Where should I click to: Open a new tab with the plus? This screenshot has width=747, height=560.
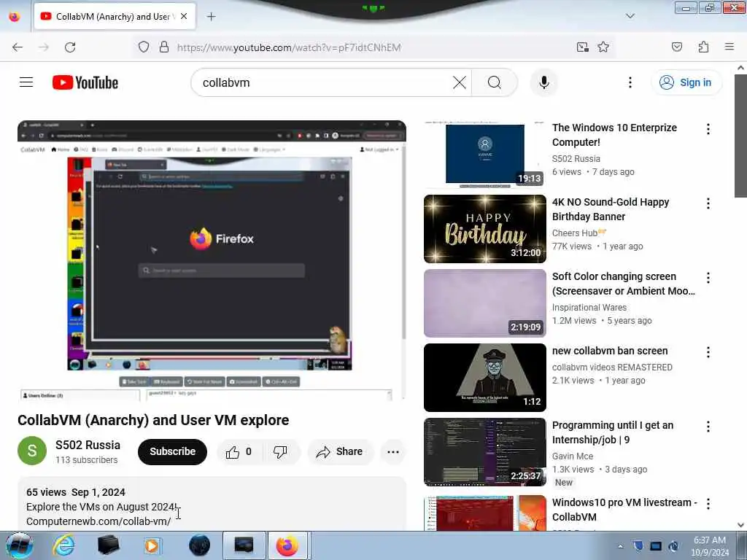coord(211,17)
